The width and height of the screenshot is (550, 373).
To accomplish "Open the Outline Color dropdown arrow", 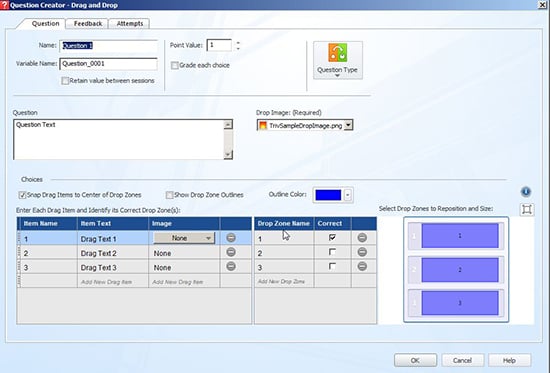I will point(348,195).
